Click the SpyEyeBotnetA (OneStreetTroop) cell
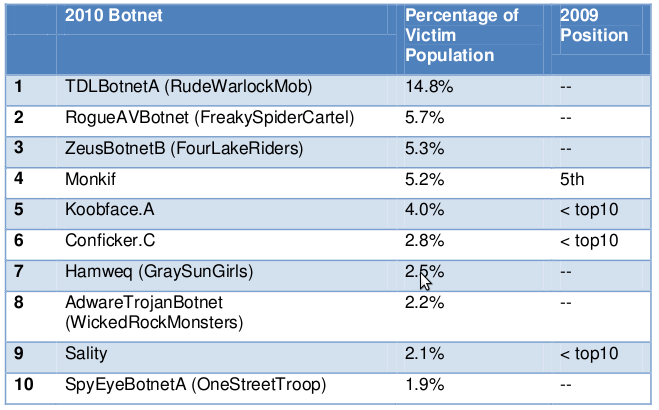This screenshot has width=659, height=410. tap(194, 385)
